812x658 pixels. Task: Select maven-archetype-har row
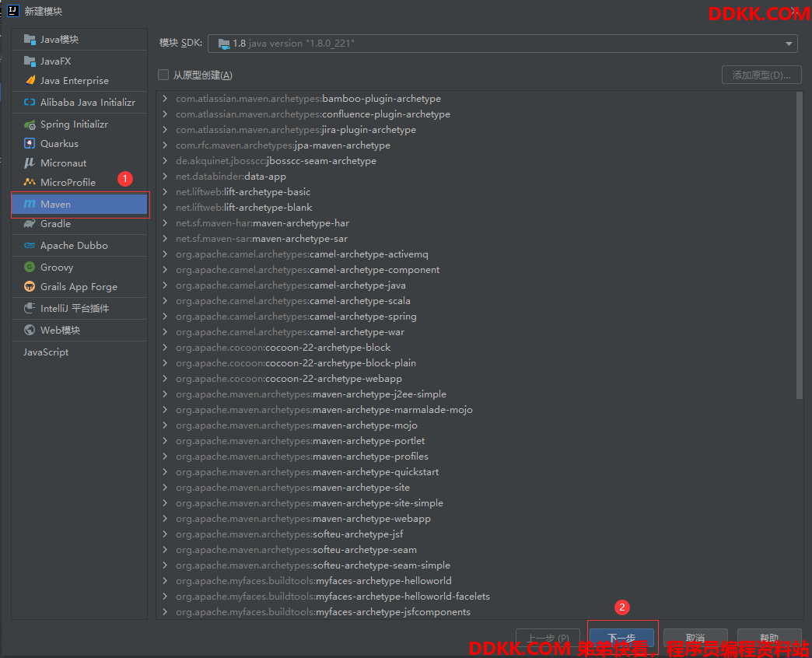click(x=476, y=222)
